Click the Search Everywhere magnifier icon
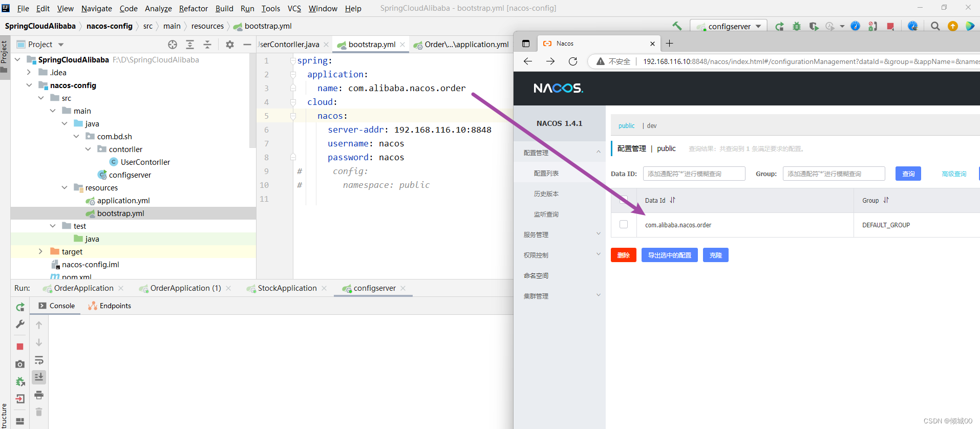 click(935, 26)
